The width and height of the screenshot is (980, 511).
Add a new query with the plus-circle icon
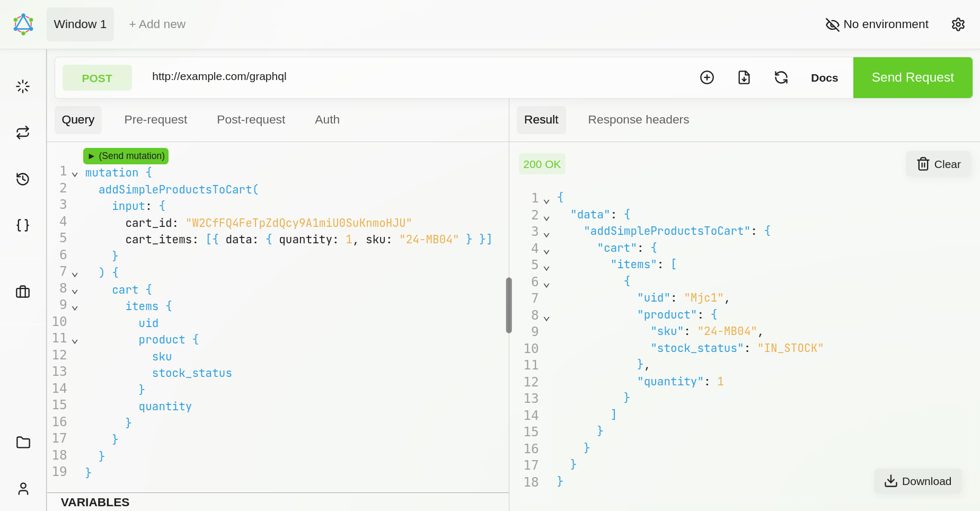point(707,77)
